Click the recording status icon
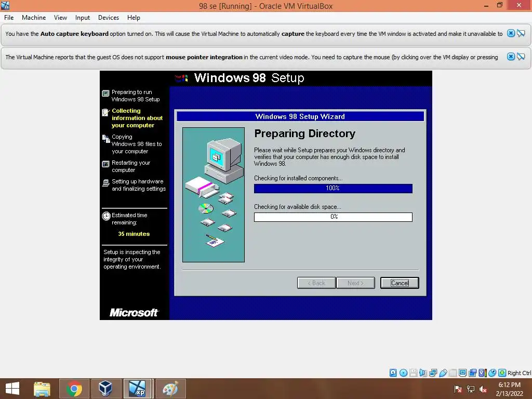This screenshot has width=532, height=399. 472,373
